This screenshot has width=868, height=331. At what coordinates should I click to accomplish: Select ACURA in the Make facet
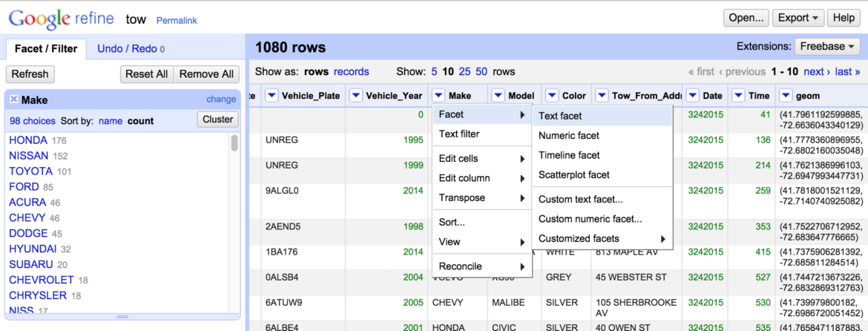point(27,203)
